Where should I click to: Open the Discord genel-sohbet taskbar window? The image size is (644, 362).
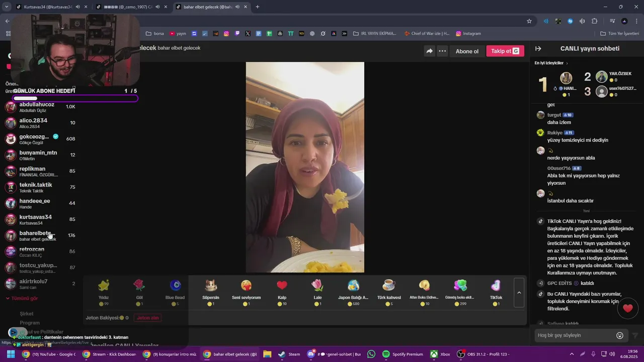pos(334,354)
